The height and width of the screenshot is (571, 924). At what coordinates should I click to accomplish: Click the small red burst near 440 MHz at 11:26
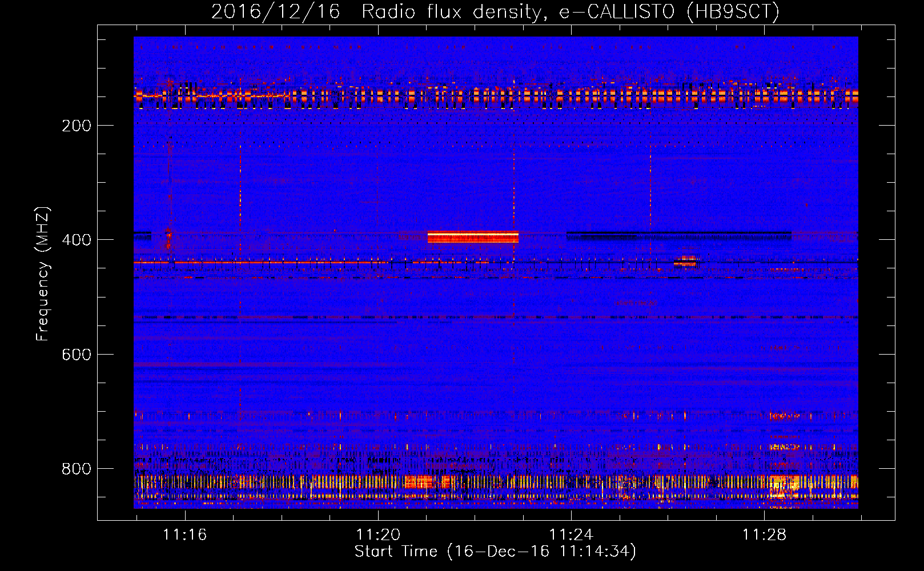(686, 261)
